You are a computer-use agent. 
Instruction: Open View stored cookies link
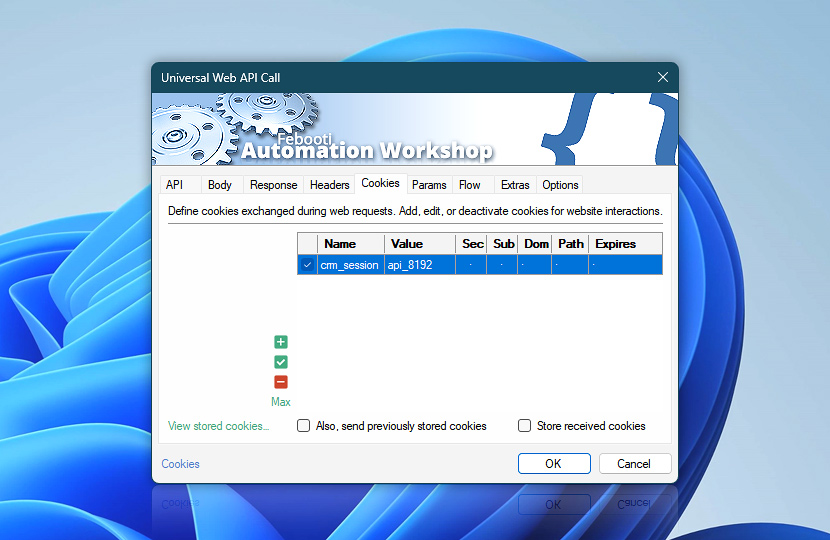[x=219, y=426]
